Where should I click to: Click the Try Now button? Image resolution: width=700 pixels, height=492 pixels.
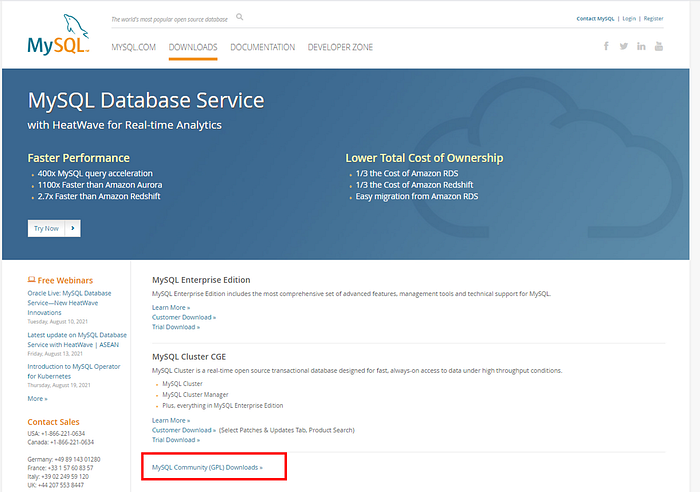[x=54, y=228]
